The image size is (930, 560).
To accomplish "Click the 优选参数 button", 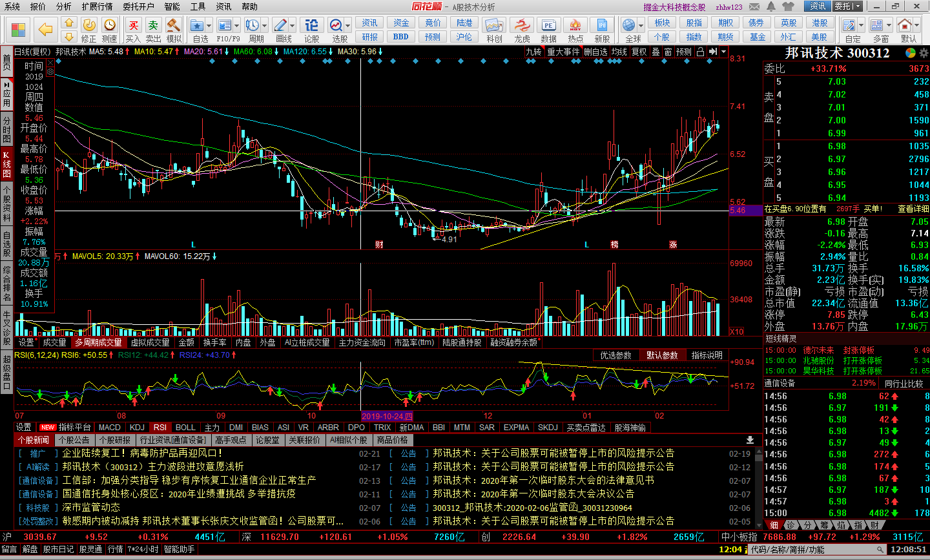I will coord(616,355).
